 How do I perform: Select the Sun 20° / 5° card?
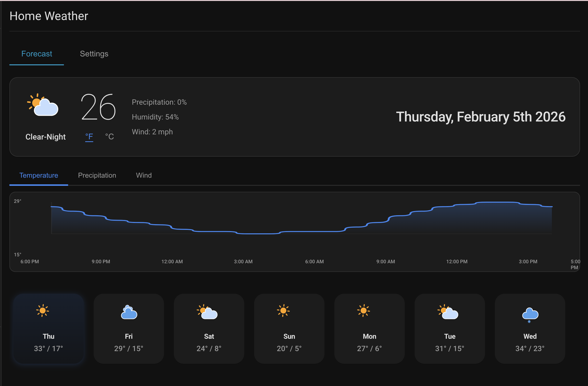click(x=289, y=329)
